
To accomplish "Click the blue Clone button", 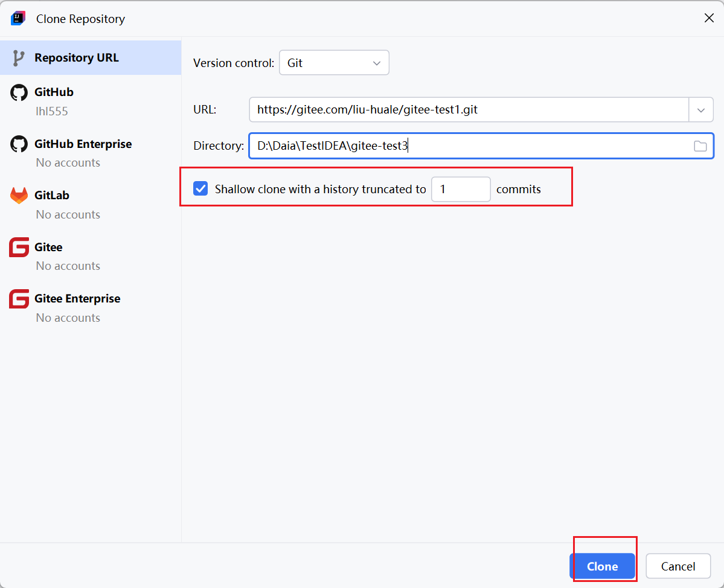I will (602, 566).
